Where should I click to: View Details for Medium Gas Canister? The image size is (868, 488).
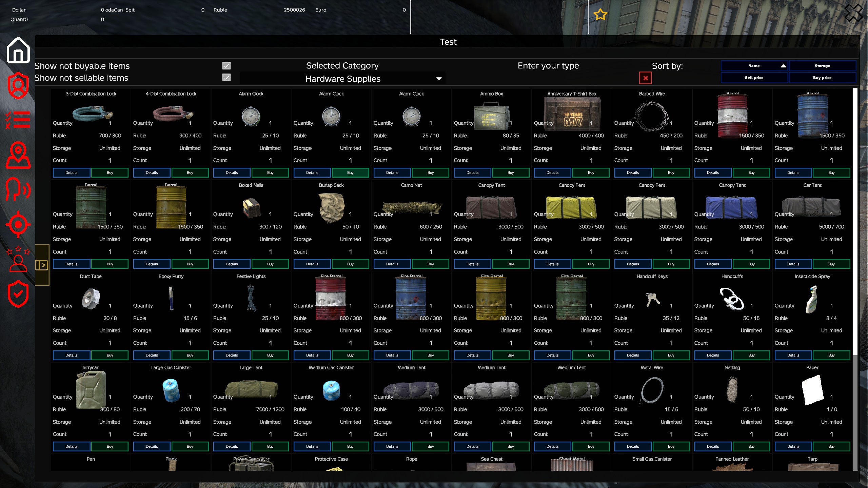tap(312, 446)
